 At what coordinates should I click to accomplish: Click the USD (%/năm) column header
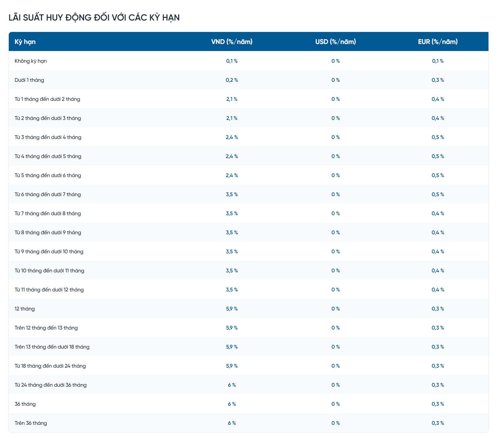point(336,42)
